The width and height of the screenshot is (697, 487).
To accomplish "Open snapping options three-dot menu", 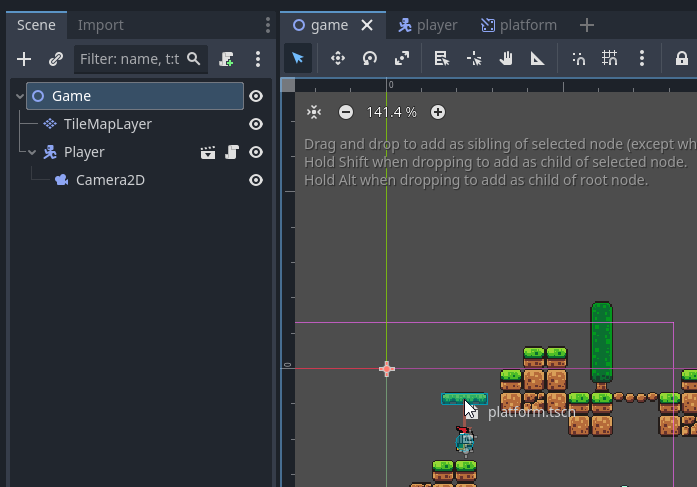I will click(x=641, y=59).
